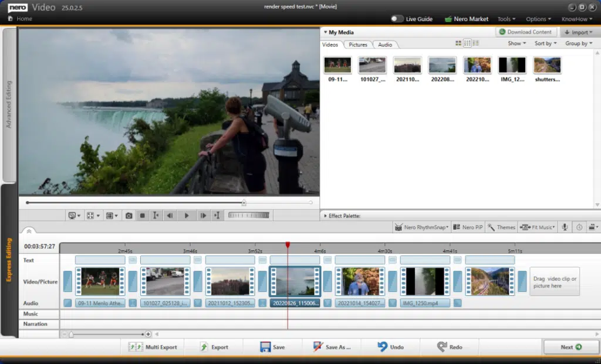The width and height of the screenshot is (601, 364).
Task: Undo the last action
Action: click(390, 347)
